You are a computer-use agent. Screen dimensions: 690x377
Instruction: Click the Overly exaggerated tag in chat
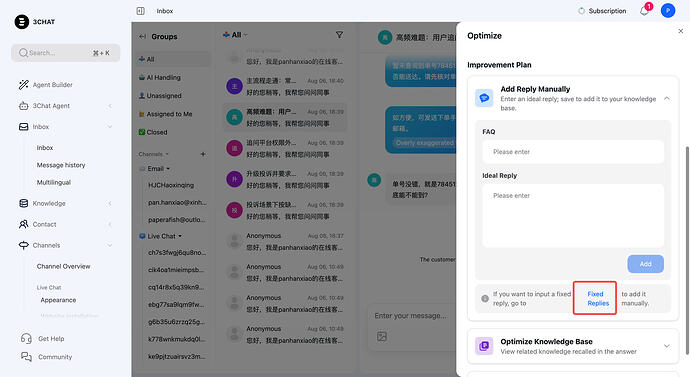tap(424, 143)
